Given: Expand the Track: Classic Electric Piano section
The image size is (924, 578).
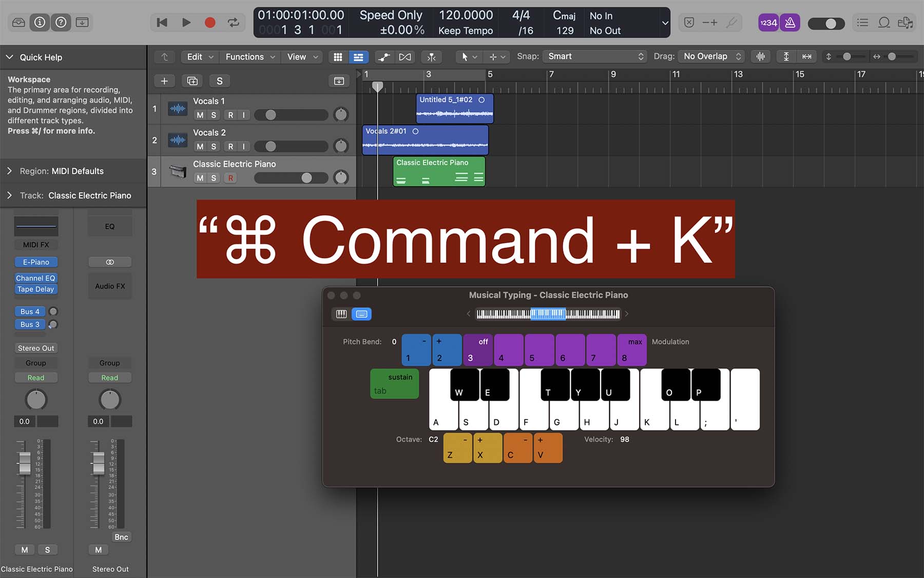Looking at the screenshot, I should click(x=10, y=195).
